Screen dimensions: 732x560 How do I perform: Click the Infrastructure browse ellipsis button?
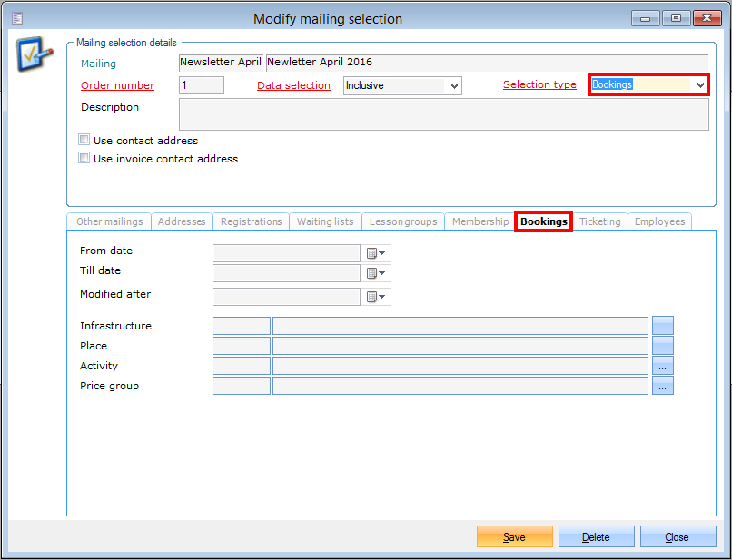[x=662, y=326]
